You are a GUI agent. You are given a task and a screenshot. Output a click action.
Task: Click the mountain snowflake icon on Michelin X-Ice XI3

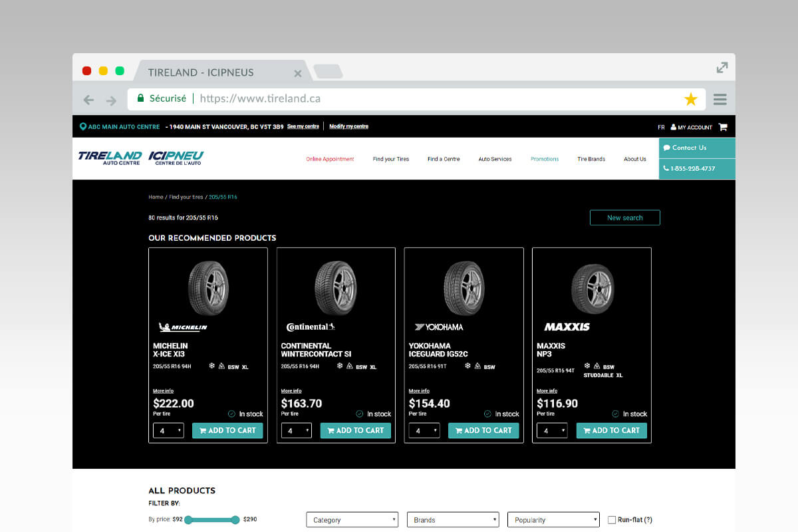[x=221, y=366]
